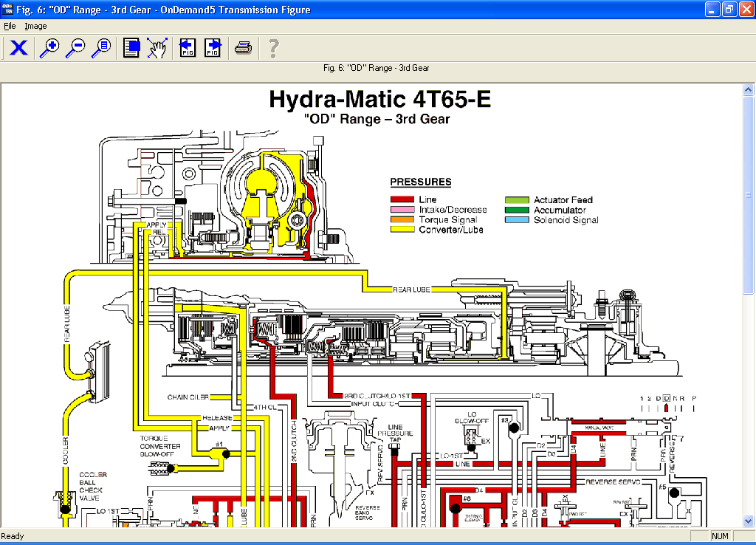
Task: Go to the previous figure icon
Action: (x=187, y=48)
